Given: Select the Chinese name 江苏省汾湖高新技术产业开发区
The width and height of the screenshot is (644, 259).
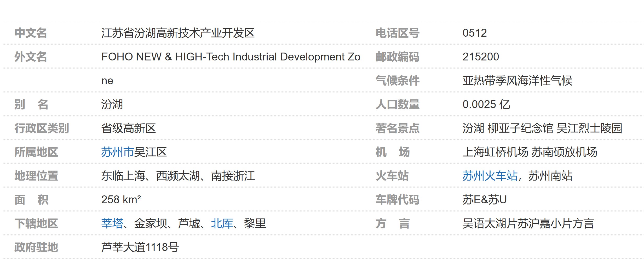Looking at the screenshot, I should (178, 33).
